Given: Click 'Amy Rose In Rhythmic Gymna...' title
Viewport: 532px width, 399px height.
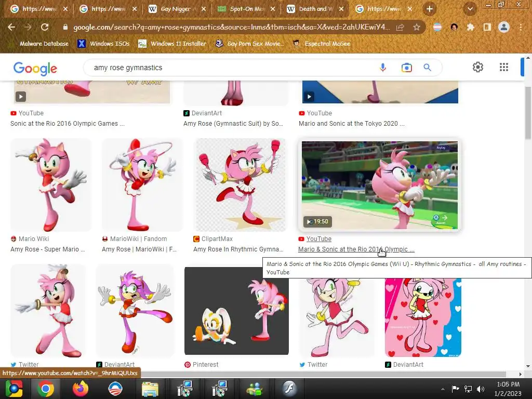Looking at the screenshot, I should click(238, 249).
